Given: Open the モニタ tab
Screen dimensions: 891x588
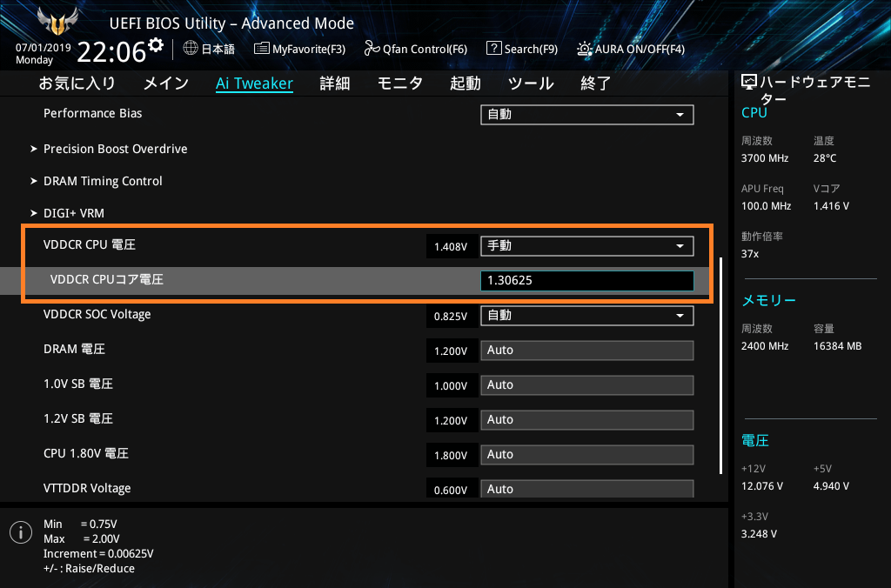Looking at the screenshot, I should pyautogui.click(x=400, y=84).
